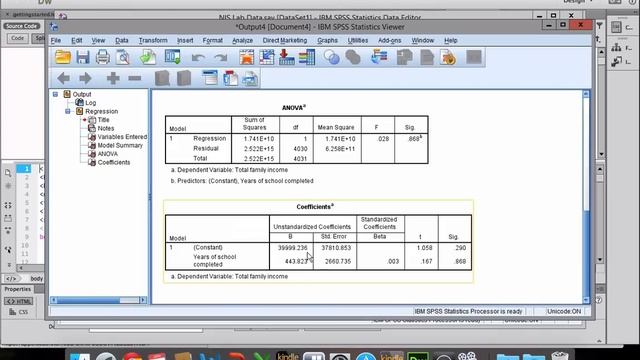Screen dimensions: 640x360
Task: Click the Hide item book icon
Action: tap(184, 78)
